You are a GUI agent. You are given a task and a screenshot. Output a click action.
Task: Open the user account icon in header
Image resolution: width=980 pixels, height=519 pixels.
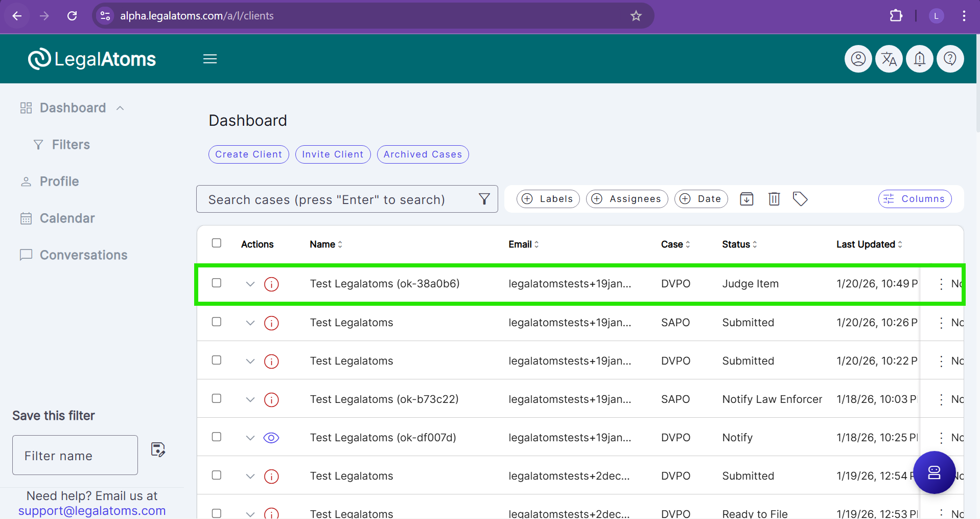[x=858, y=59]
